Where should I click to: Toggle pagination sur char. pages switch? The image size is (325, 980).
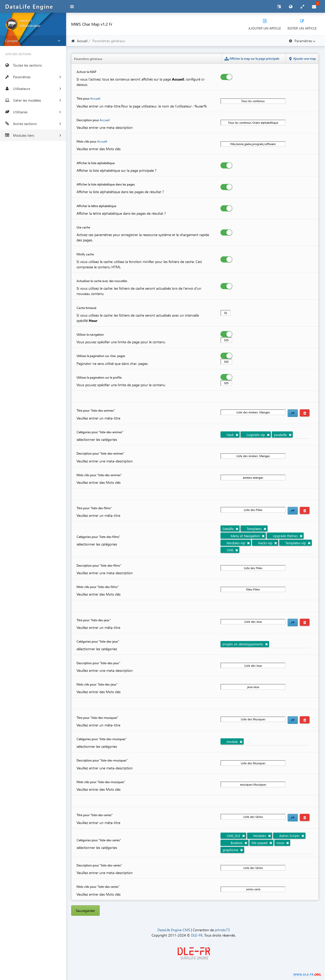point(226,356)
